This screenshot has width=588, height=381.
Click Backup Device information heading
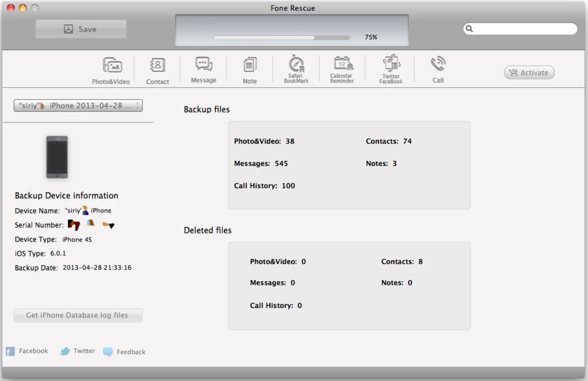click(66, 196)
